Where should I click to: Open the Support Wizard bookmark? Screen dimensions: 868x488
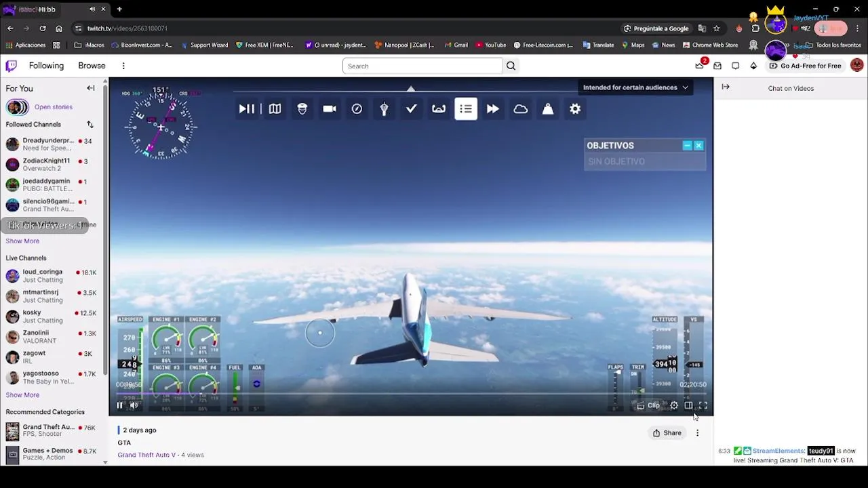click(203, 45)
